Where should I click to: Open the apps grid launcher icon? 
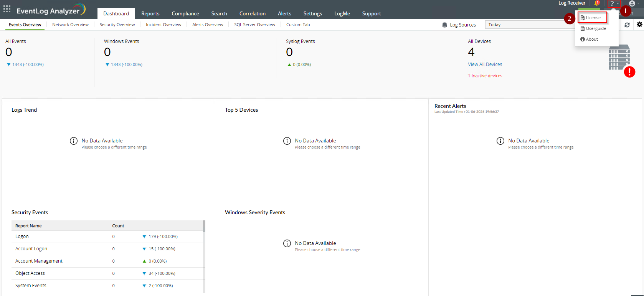point(7,9)
